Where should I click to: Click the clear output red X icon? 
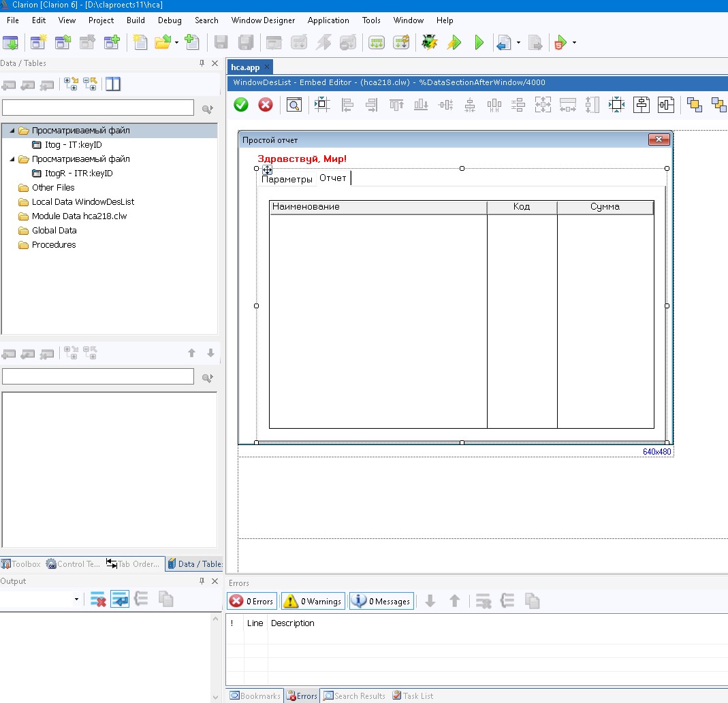(98, 600)
